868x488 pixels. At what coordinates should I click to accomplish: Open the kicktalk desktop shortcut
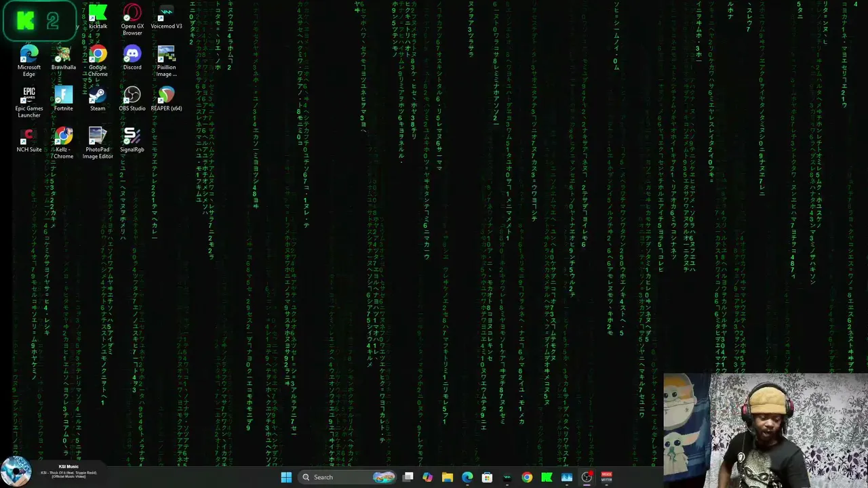(x=98, y=17)
